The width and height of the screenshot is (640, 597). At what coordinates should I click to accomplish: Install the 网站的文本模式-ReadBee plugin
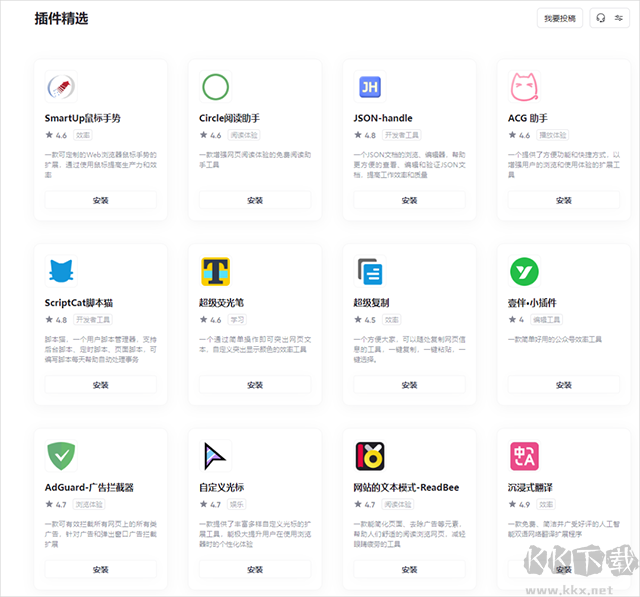click(x=409, y=569)
